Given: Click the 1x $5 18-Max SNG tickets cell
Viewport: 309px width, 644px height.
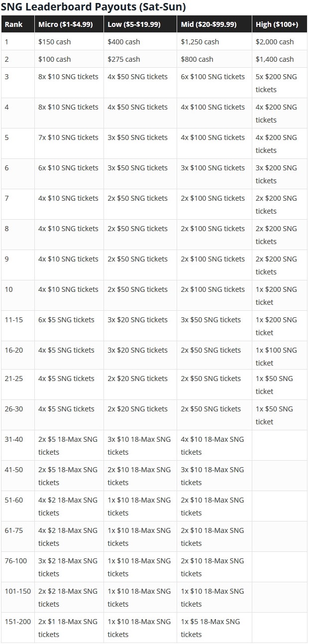Looking at the screenshot, I should 214,628.
